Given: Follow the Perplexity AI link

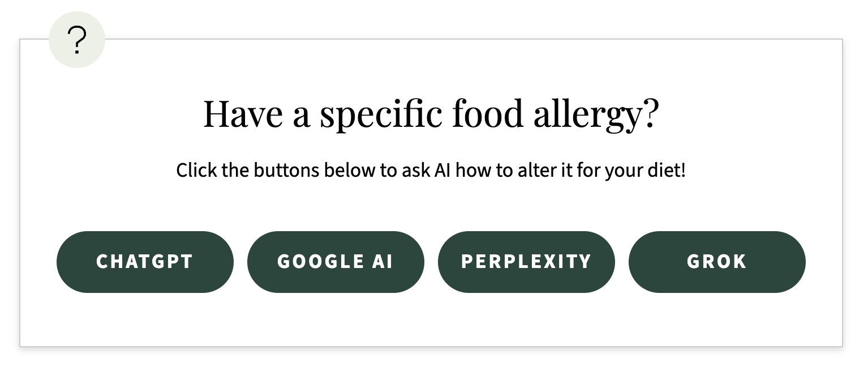Looking at the screenshot, I should tap(526, 262).
